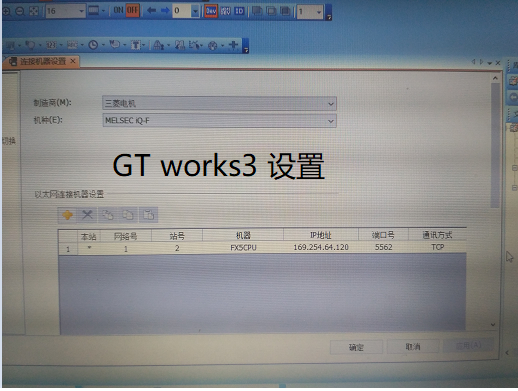Image resolution: width=518 pixels, height=391 pixels.
Task: Add a new Ethernet device row
Action: click(67, 215)
